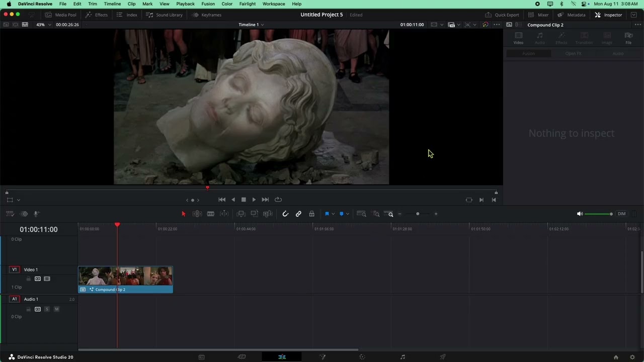Mute the Audio 1 track

[56, 309]
